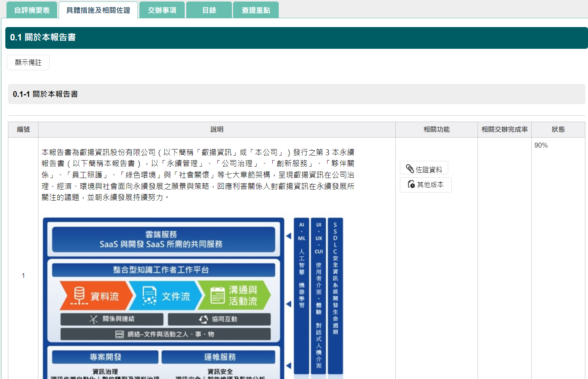Click the server icon beside 網絡–文件與活動之人、事、物
Screen dimensions: 588x379
(120, 334)
